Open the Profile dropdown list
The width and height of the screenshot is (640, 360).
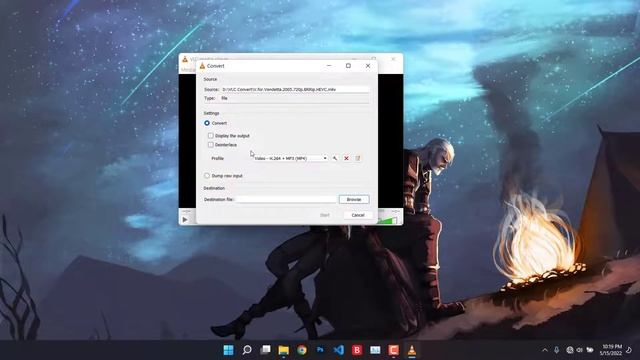pyautogui.click(x=290, y=158)
